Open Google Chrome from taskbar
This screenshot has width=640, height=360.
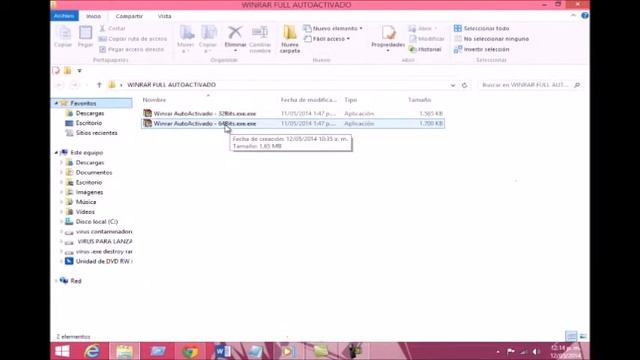click(x=190, y=351)
